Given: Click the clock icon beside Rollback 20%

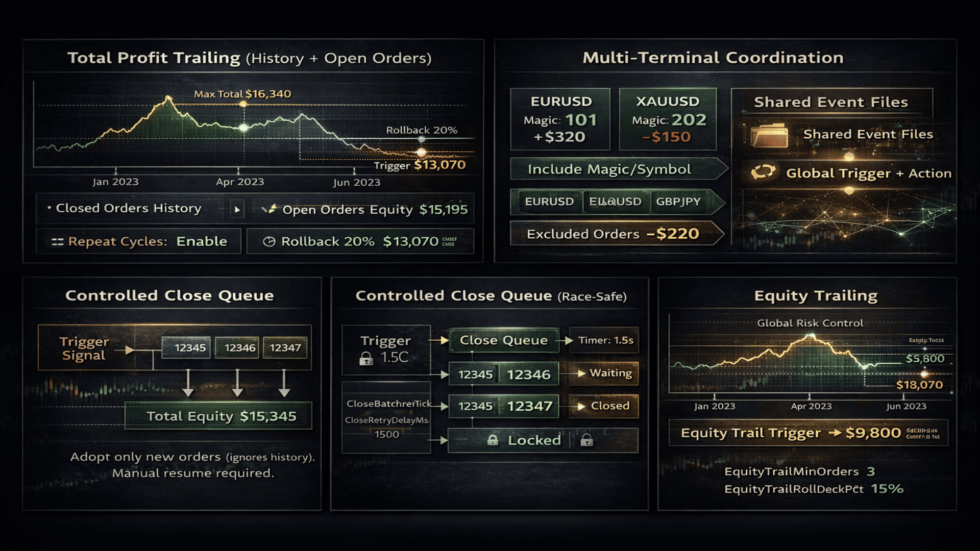Looking at the screenshot, I should (269, 242).
